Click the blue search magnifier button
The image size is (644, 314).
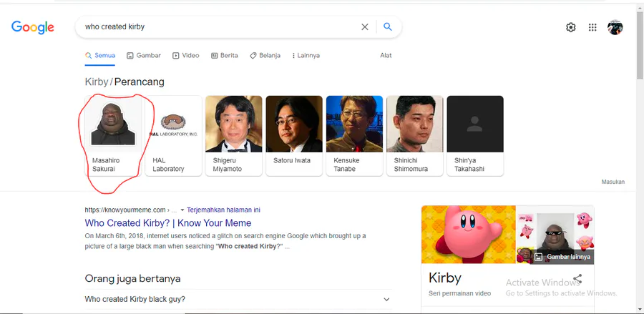[x=388, y=27]
